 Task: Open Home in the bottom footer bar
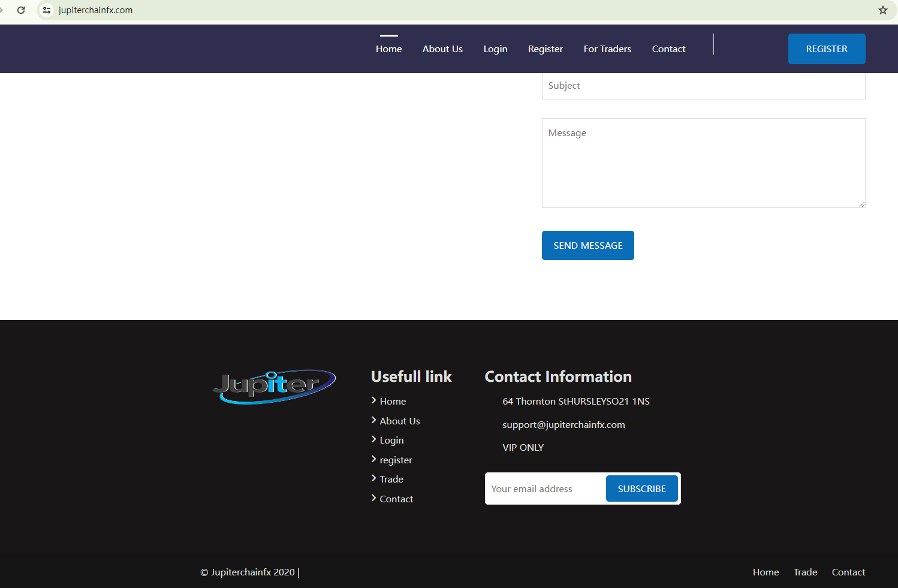coord(766,572)
